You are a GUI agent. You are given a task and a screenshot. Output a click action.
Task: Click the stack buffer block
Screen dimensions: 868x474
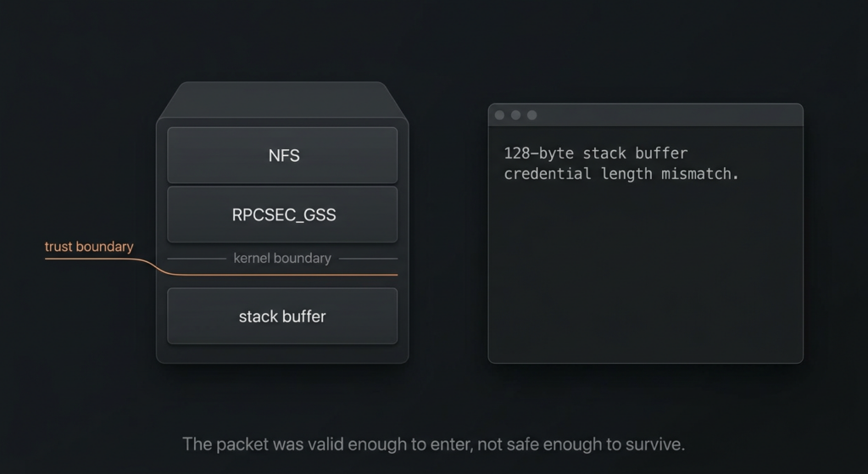click(282, 316)
